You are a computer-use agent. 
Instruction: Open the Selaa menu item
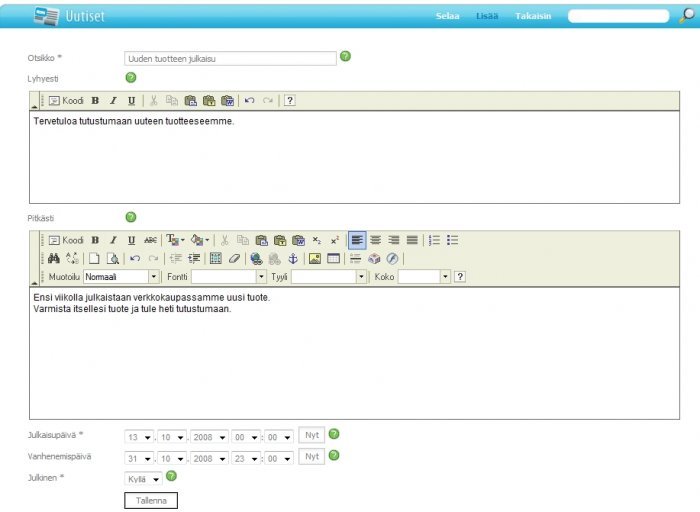[447, 16]
